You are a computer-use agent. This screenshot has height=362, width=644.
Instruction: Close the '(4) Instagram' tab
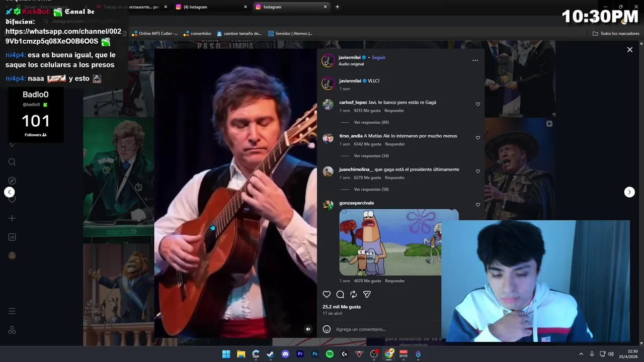[x=246, y=7]
